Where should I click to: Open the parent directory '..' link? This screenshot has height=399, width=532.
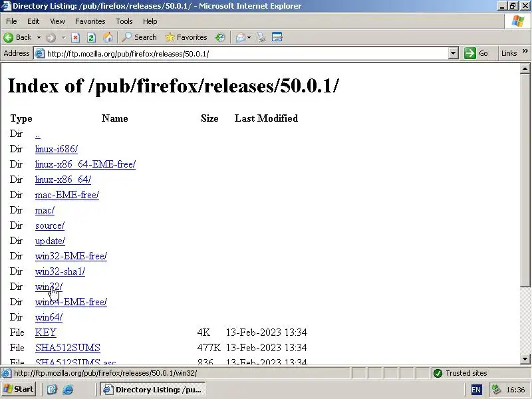pos(38,134)
